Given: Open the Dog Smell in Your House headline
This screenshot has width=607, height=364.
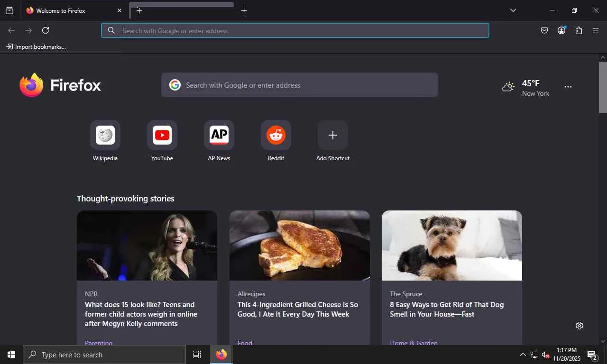Looking at the screenshot, I should 447,309.
